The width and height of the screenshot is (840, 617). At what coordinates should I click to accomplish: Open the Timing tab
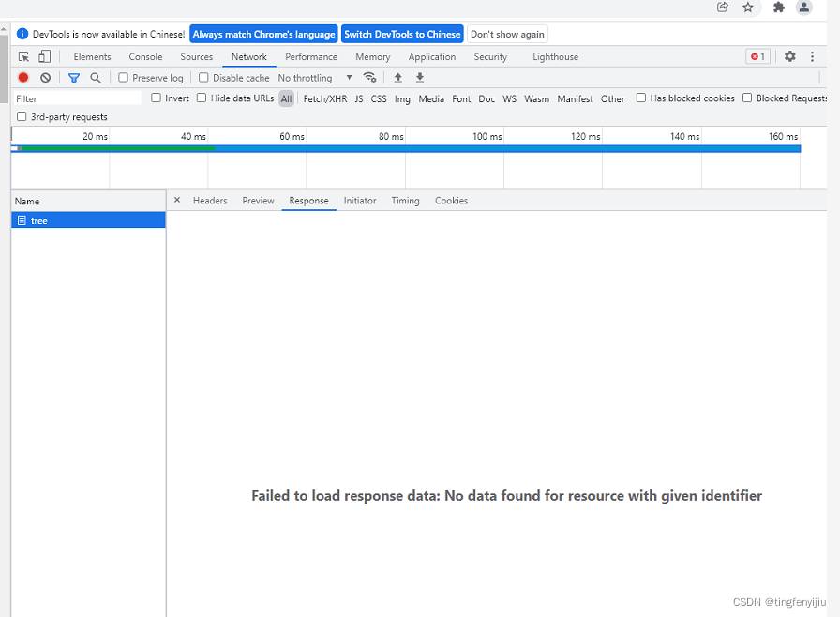click(x=405, y=200)
